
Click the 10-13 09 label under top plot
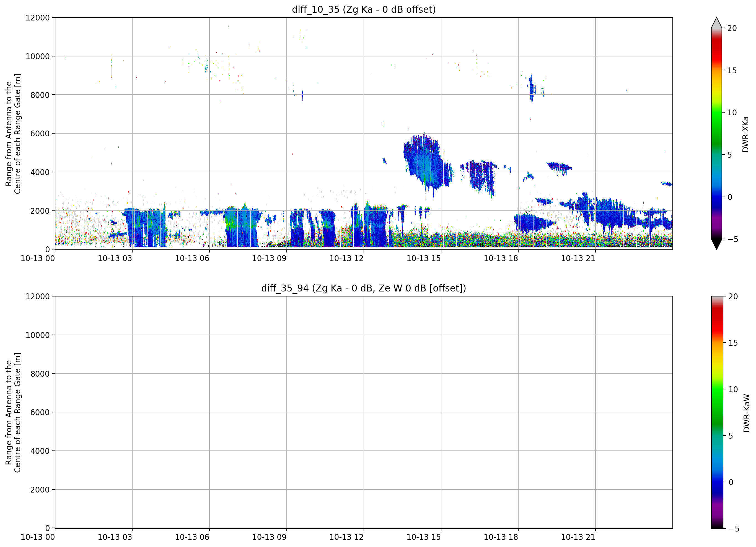click(x=269, y=259)
